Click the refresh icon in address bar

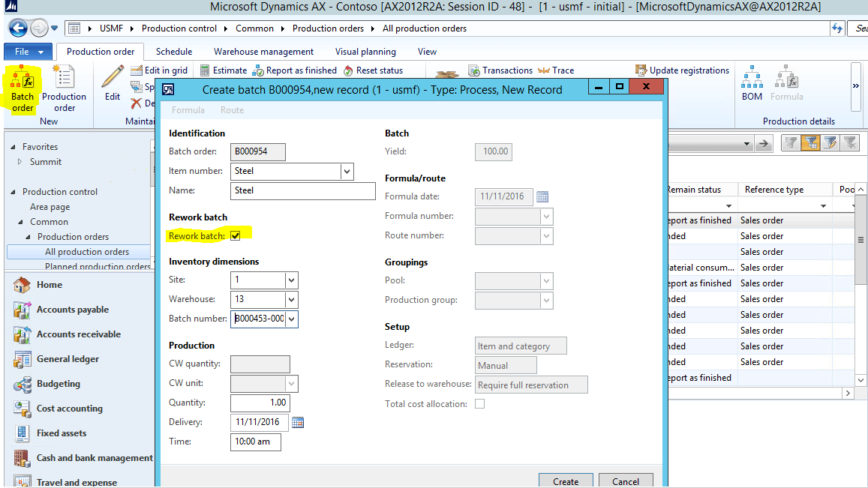click(x=837, y=28)
